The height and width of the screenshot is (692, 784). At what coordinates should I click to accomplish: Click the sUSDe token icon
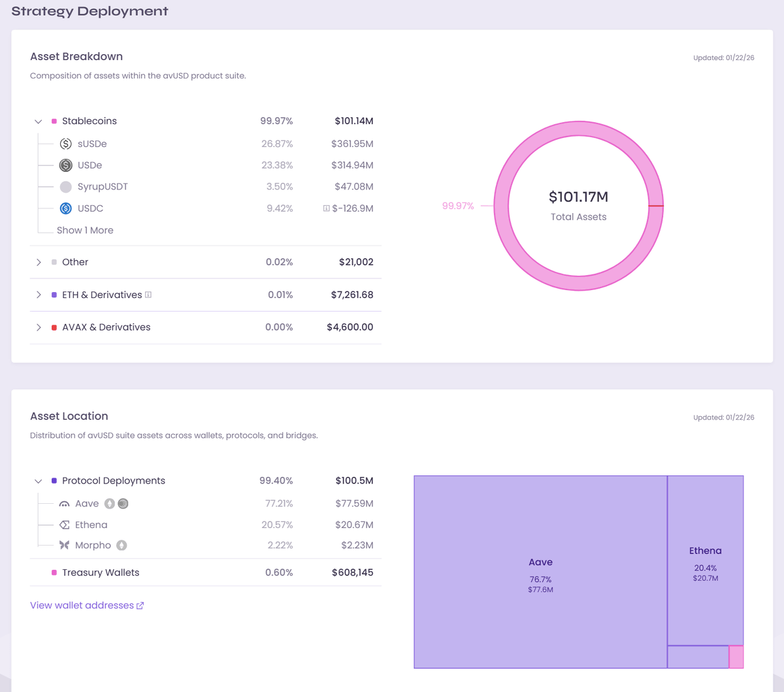pos(65,143)
